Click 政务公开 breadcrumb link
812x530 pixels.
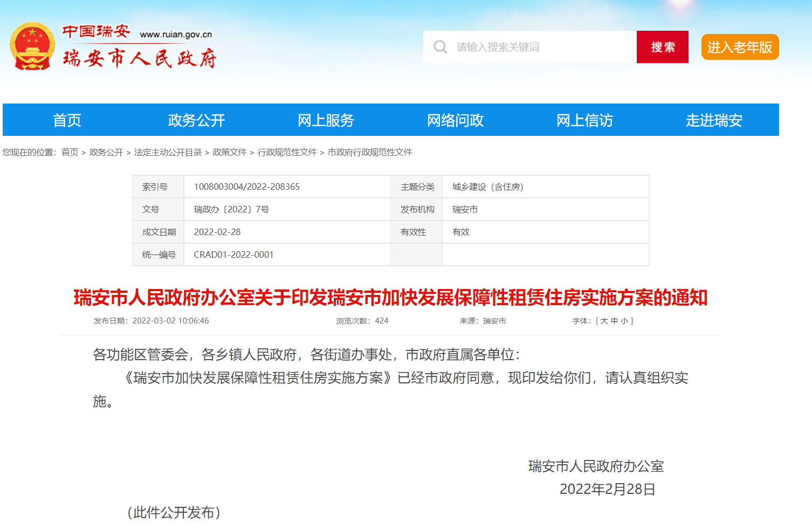(106, 153)
